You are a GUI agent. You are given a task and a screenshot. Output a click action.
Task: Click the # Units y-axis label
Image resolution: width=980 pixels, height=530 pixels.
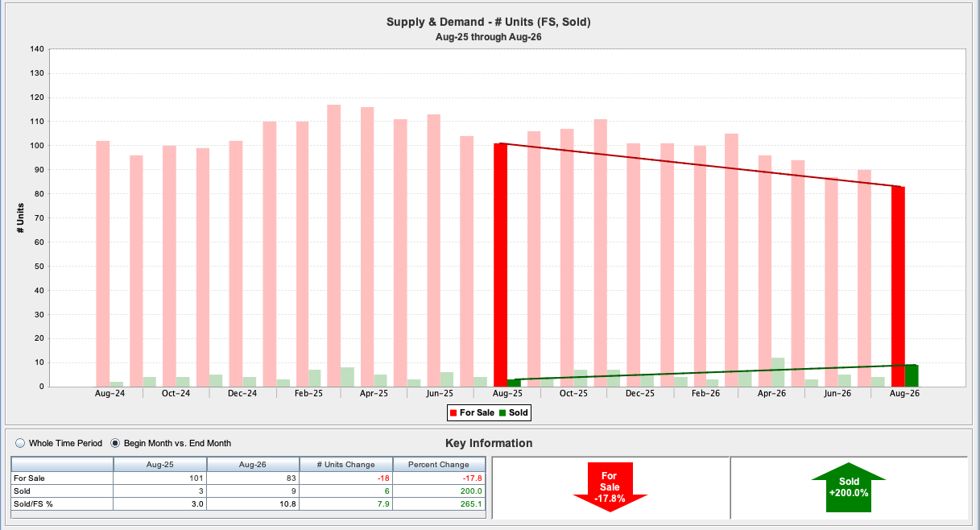[x=21, y=218]
